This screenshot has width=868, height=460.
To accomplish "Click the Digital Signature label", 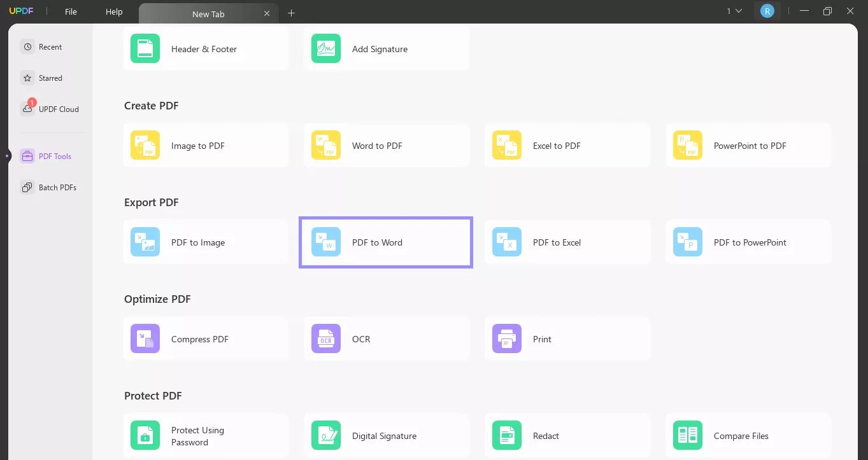I will coord(384,436).
